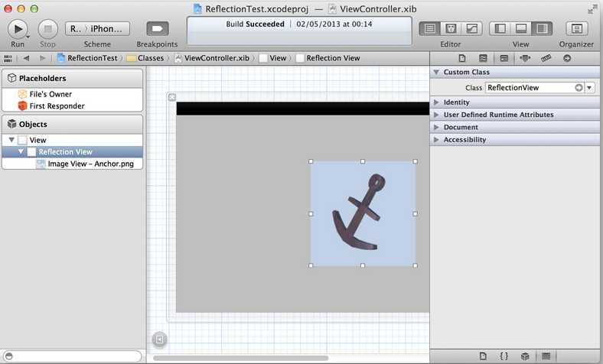Toggle the Debug area view button
Screen dimensions: 603x364
[x=521, y=29]
